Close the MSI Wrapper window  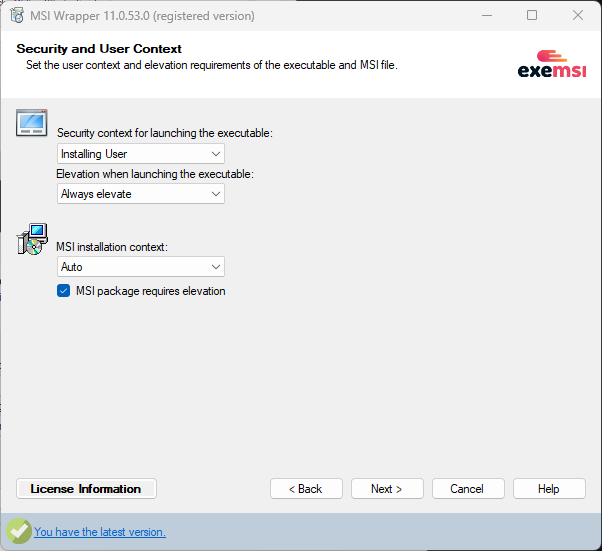pos(578,16)
